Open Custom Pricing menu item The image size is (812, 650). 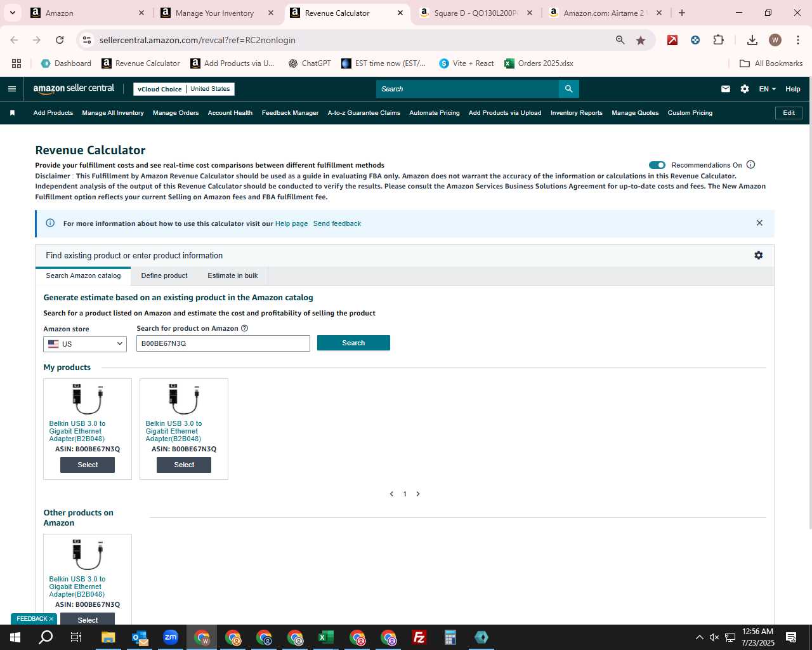(690, 113)
